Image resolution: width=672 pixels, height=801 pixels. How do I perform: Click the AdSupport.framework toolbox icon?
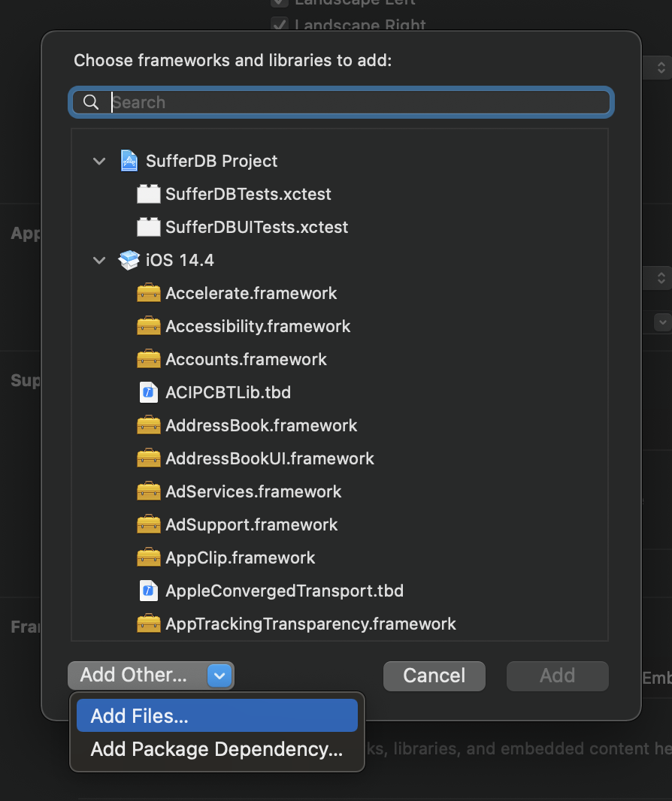point(149,524)
